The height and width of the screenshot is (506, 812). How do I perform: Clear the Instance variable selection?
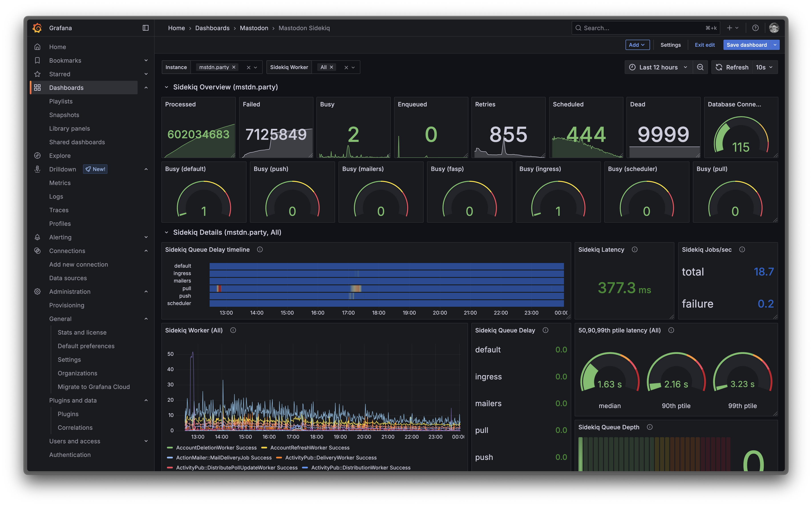[x=249, y=67]
